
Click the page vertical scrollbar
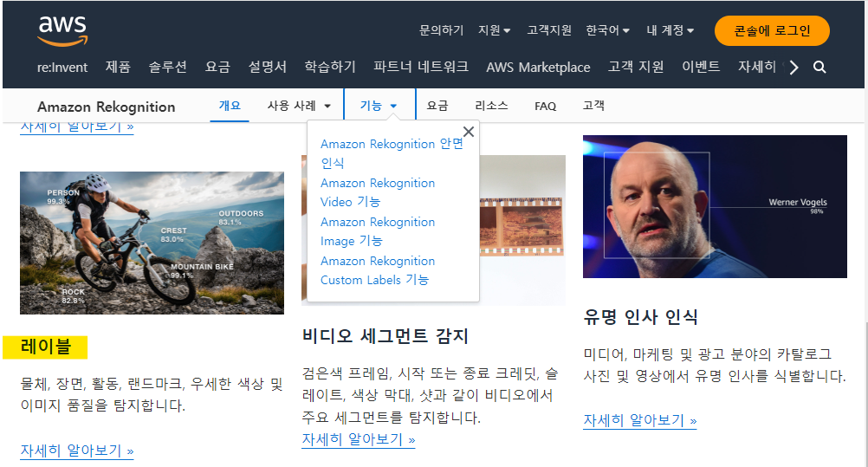(865, 393)
